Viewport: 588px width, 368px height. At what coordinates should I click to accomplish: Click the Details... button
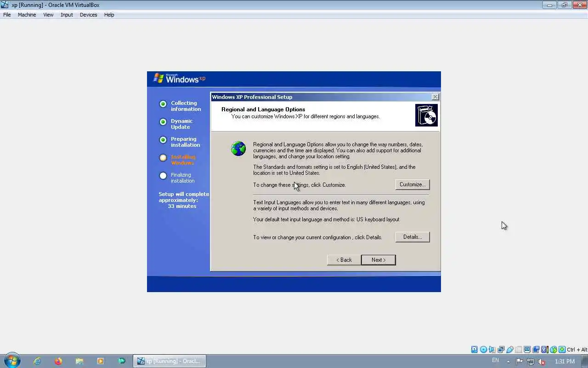click(x=412, y=237)
